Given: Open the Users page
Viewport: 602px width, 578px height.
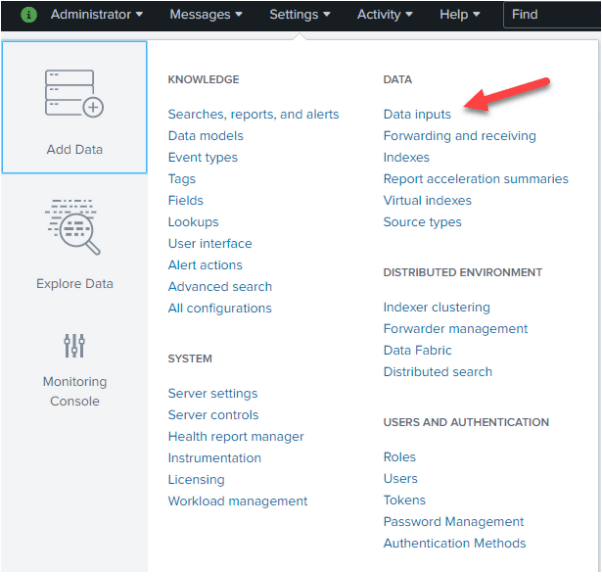Looking at the screenshot, I should [x=400, y=479].
